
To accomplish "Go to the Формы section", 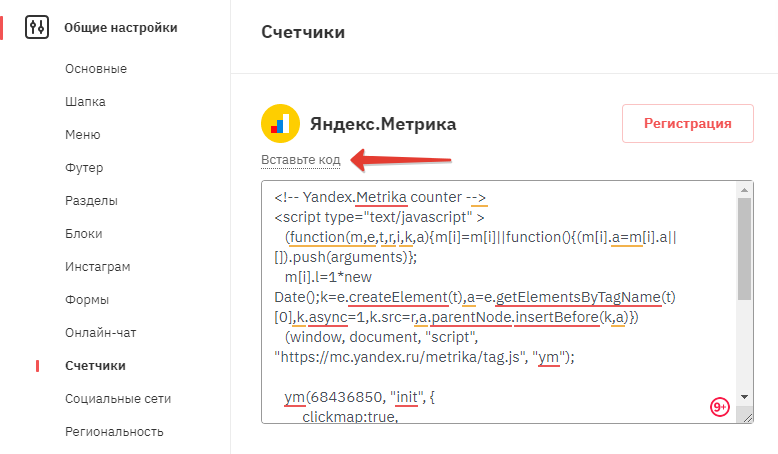I will pyautogui.click(x=87, y=300).
